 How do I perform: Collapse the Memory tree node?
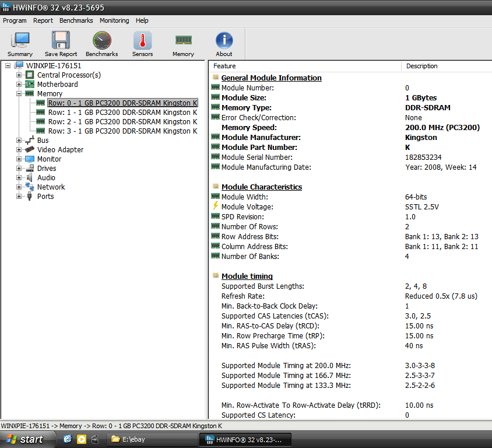tap(19, 94)
